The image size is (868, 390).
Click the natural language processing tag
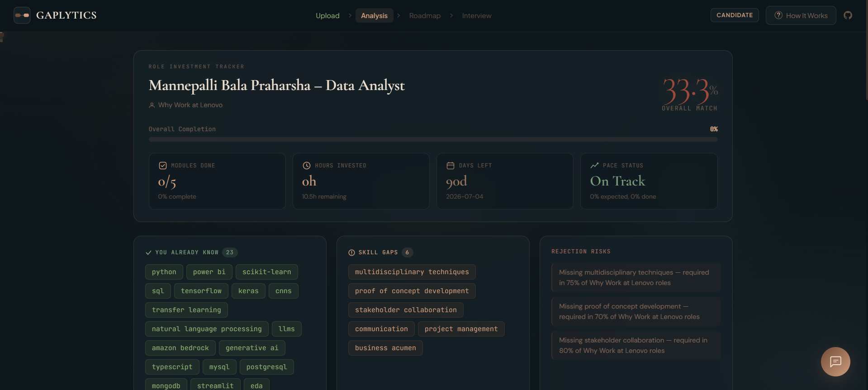[207, 329]
